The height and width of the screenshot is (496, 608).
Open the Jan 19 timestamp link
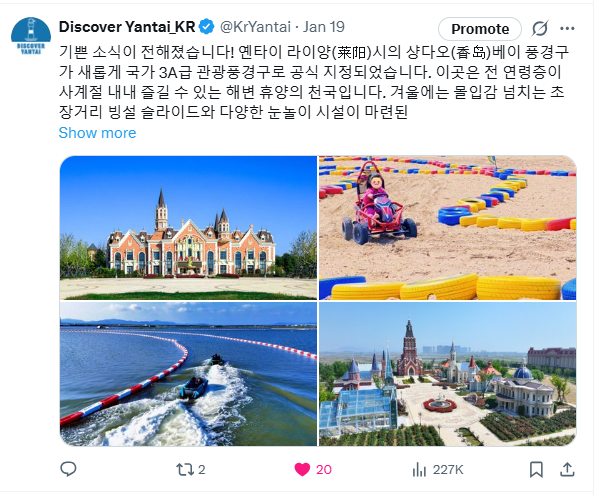click(324, 27)
